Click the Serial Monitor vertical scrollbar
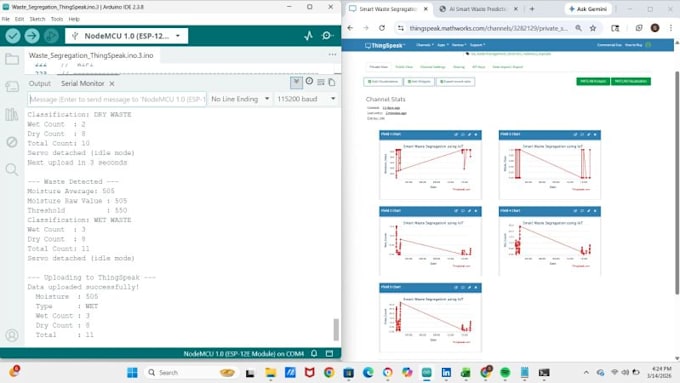Image resolution: width=680 pixels, height=383 pixels. point(336,330)
